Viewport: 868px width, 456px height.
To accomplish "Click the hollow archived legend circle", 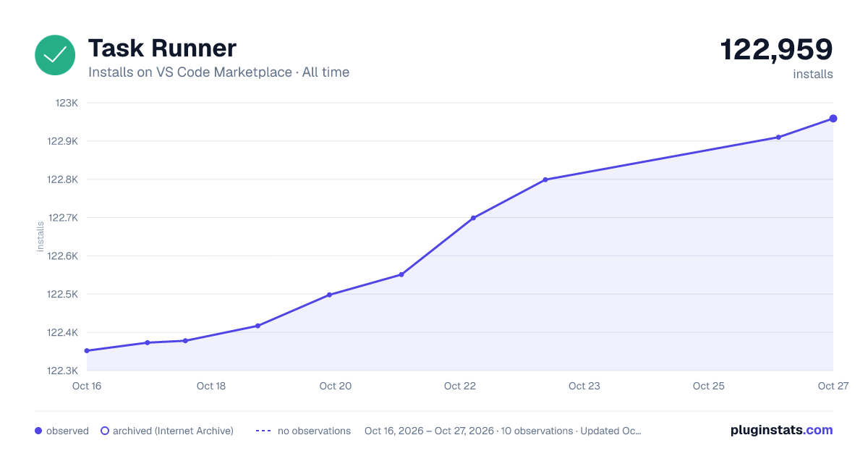I will 105,431.
